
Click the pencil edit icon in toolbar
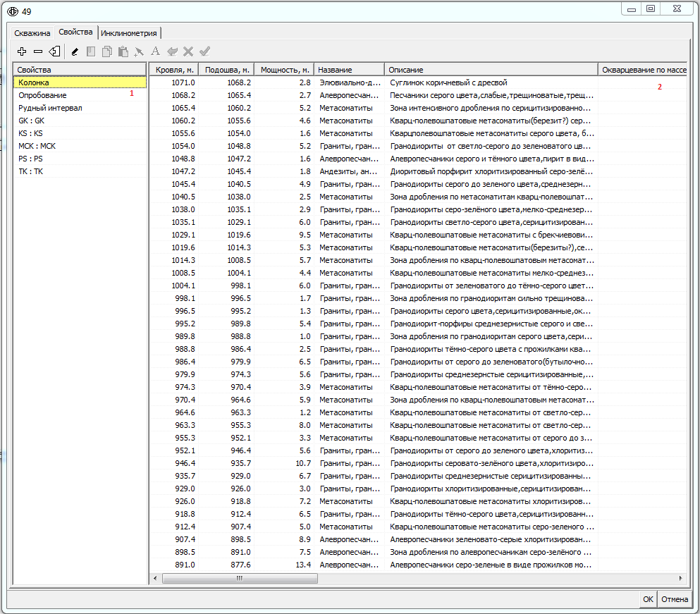coord(75,51)
